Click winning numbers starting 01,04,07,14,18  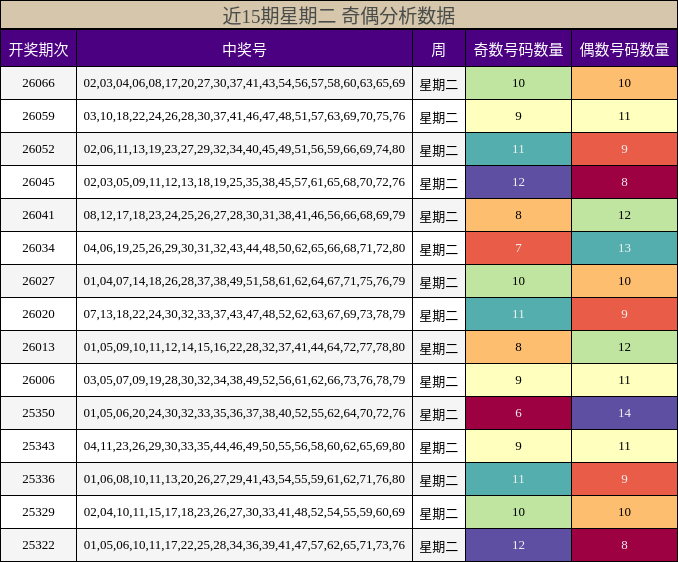pos(244,281)
